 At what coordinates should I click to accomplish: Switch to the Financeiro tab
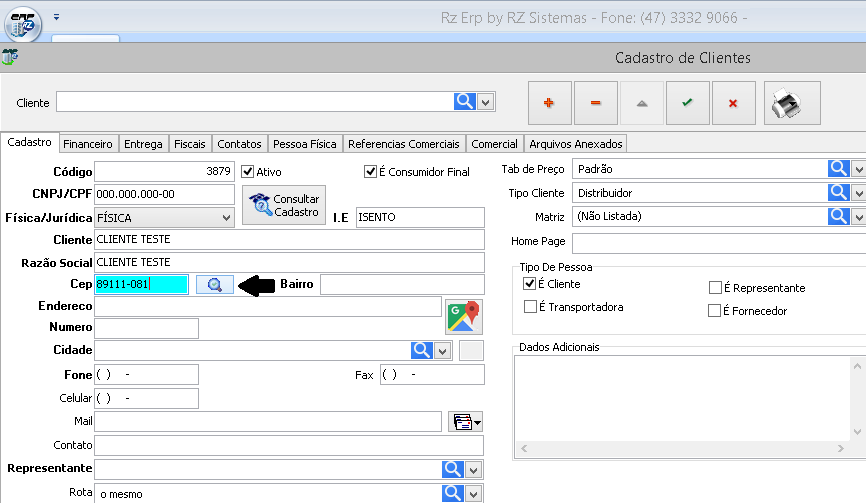click(89, 144)
